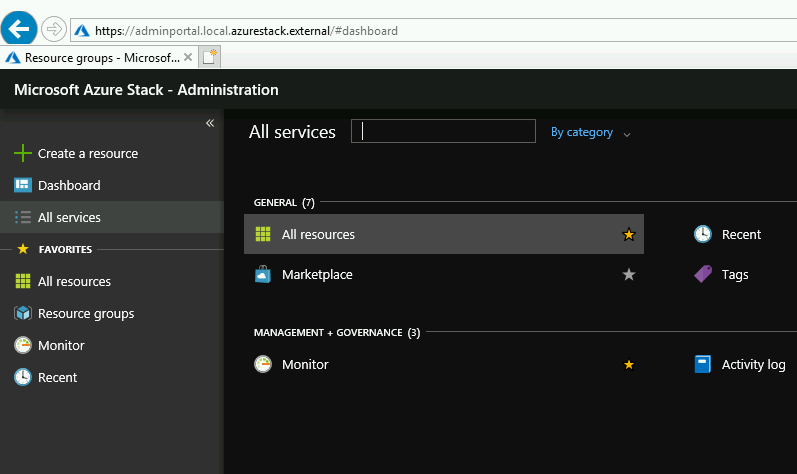This screenshot has width=797, height=474.
Task: Click MANAGEMENT + GOVERNANCE (3) header
Action: pyautogui.click(x=337, y=333)
